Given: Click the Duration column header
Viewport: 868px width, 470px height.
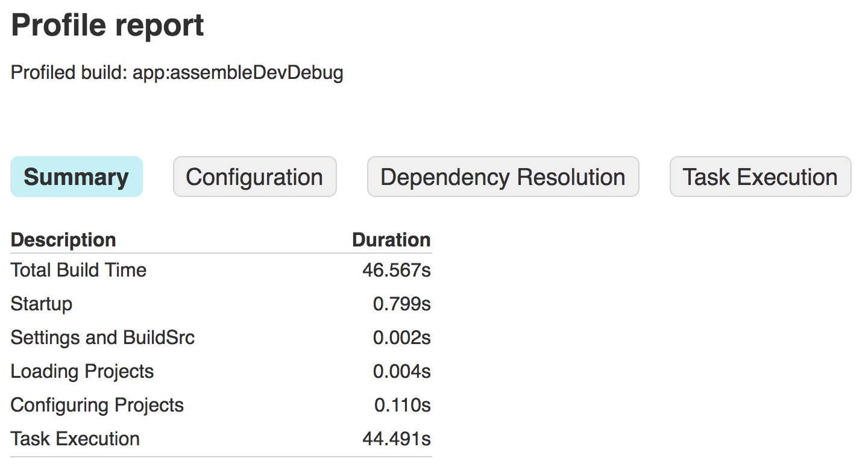Looking at the screenshot, I should tap(391, 240).
